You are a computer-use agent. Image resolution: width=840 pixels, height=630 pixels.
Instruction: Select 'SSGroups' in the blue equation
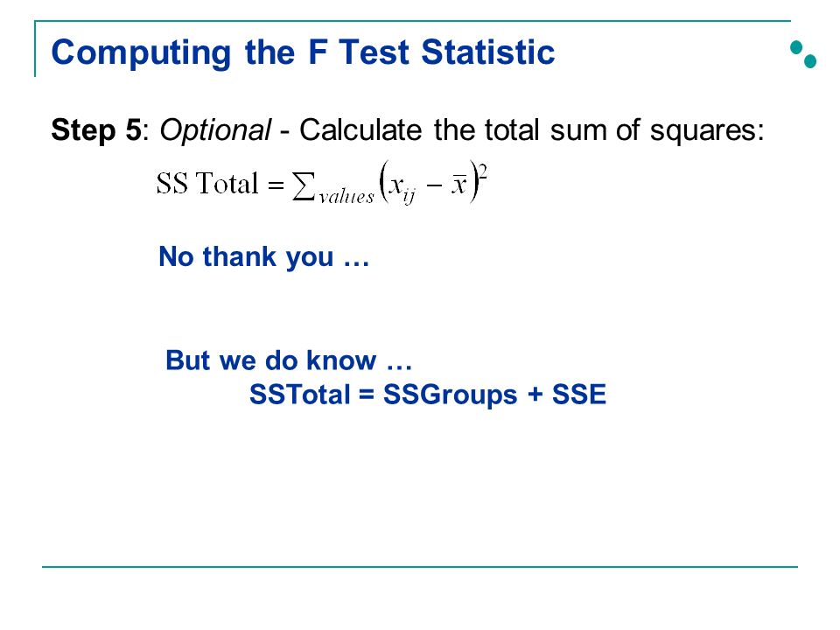451,395
